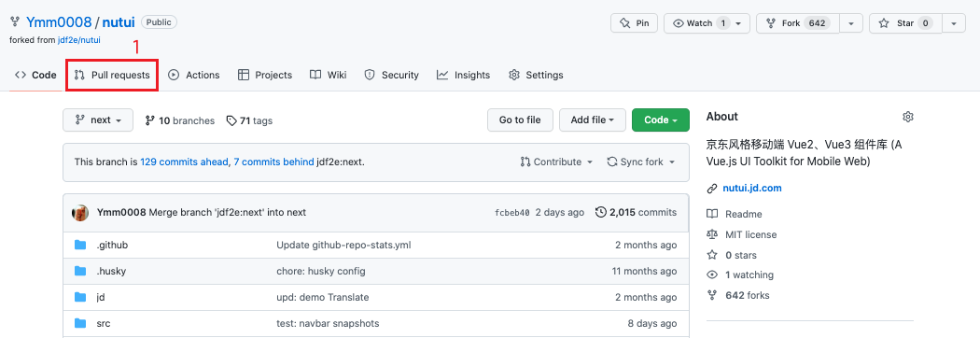Screen dimensions: 980x338
Task: Pin this repository
Action: (x=634, y=23)
